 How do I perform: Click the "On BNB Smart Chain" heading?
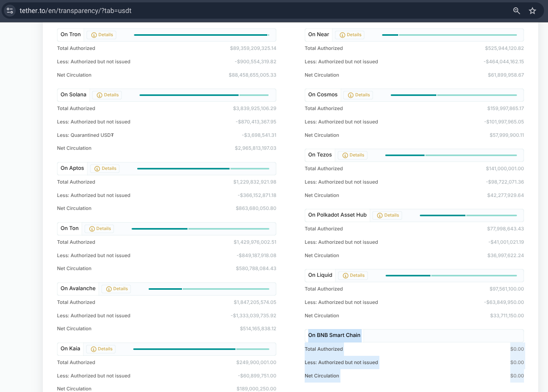point(334,335)
